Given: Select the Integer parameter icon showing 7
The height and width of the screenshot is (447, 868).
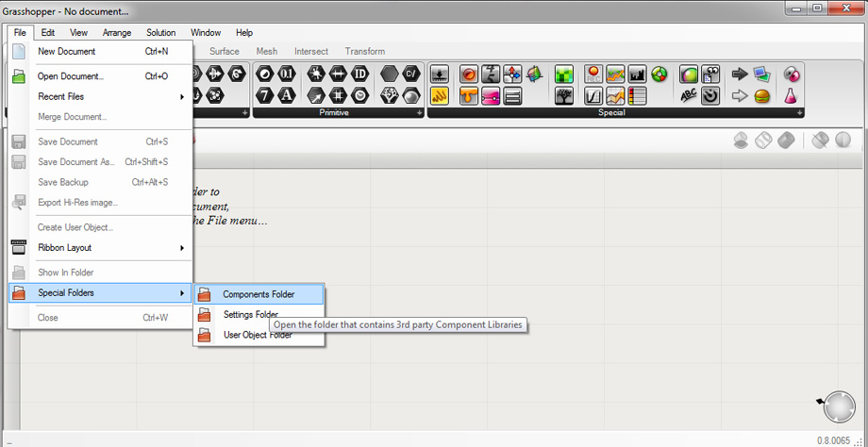Looking at the screenshot, I should click(265, 95).
